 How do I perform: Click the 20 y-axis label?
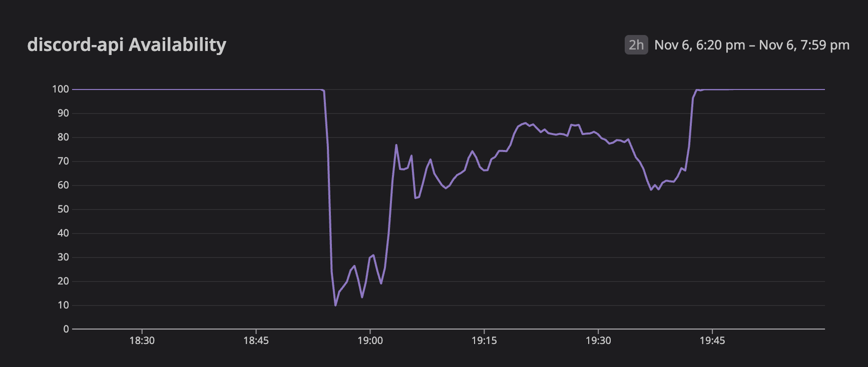pyautogui.click(x=63, y=281)
